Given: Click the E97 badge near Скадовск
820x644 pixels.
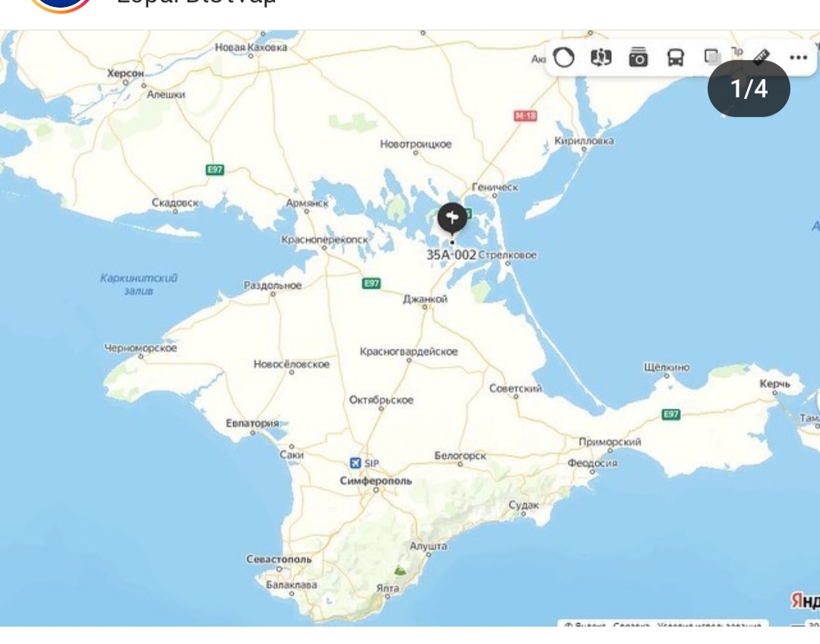Looking at the screenshot, I should pyautogui.click(x=216, y=170).
